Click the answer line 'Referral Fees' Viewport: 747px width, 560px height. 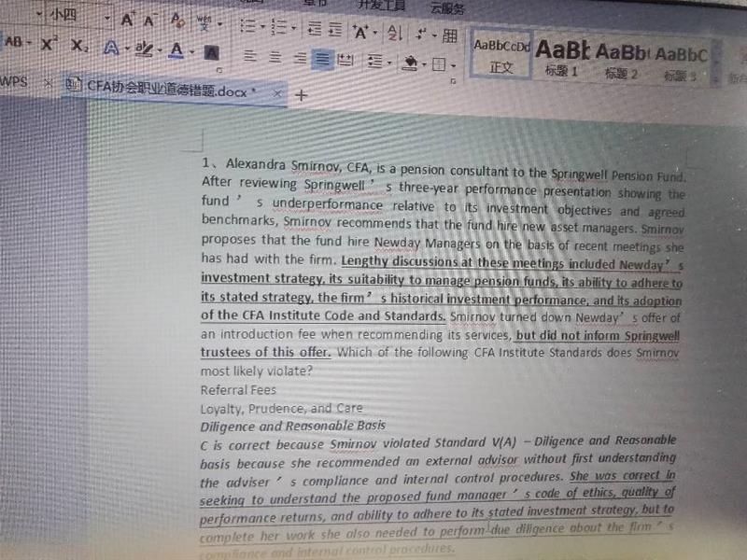238,390
